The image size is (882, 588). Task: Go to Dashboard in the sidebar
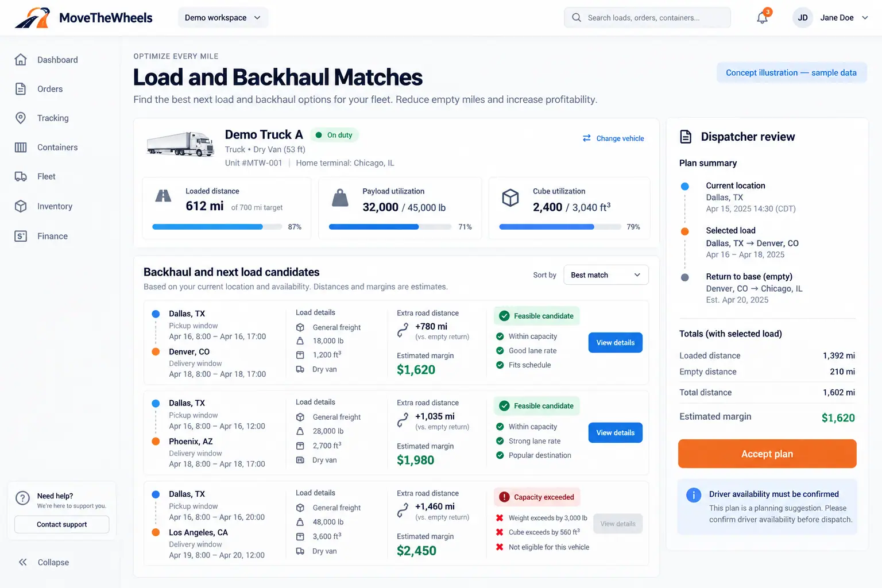click(57, 60)
